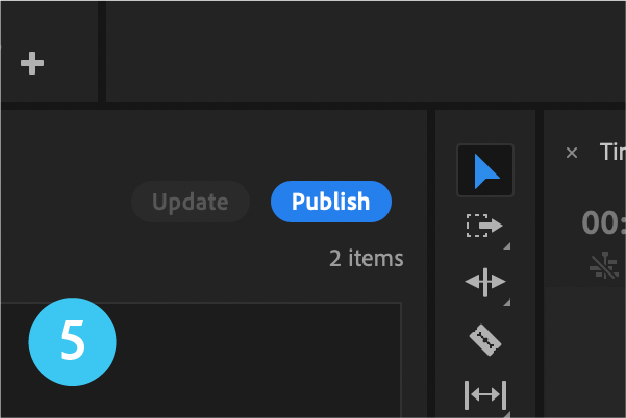The height and width of the screenshot is (418, 626).
Task: Close the Timeline panel with X
Action: tap(572, 153)
